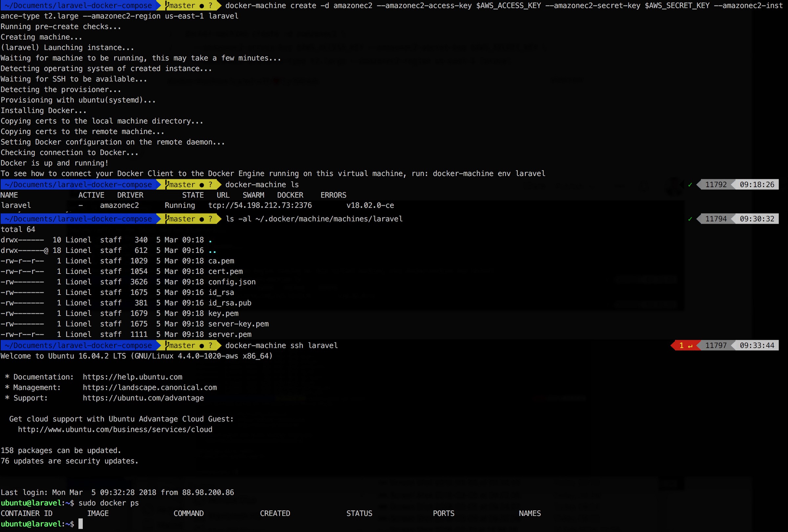Click the server-key.pem filename in the listing
Viewport: 788px width, 532px height.
click(238, 324)
